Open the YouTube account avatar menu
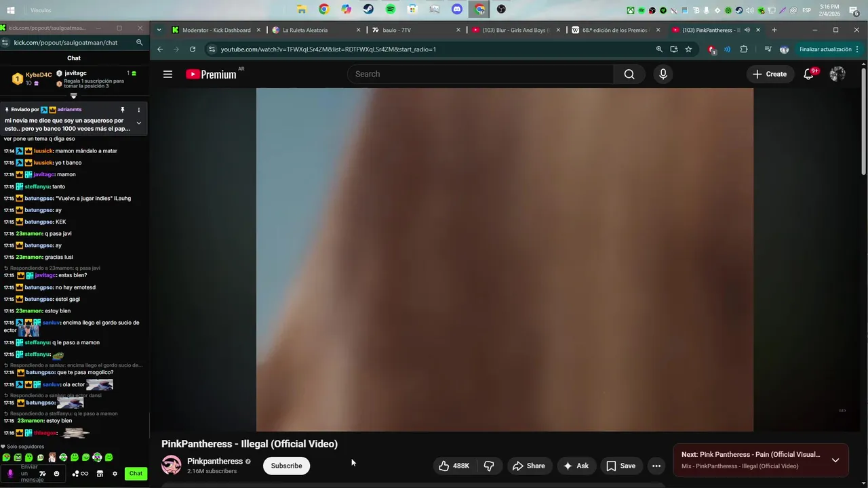The width and height of the screenshot is (868, 488). click(x=837, y=75)
